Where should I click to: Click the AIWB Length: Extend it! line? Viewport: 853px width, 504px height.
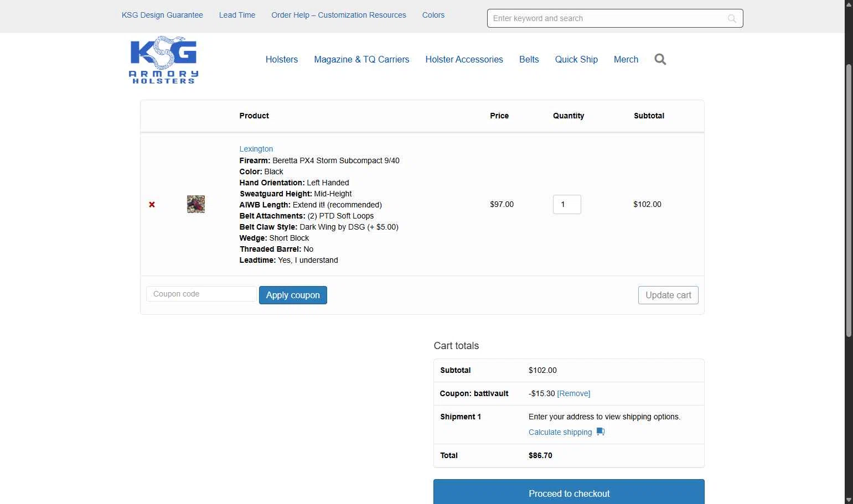click(311, 205)
